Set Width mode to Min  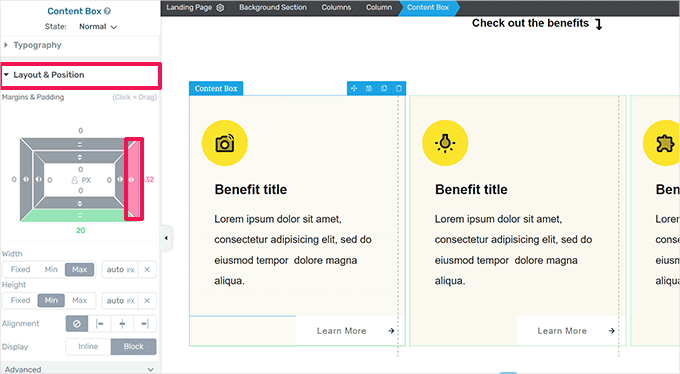51,269
